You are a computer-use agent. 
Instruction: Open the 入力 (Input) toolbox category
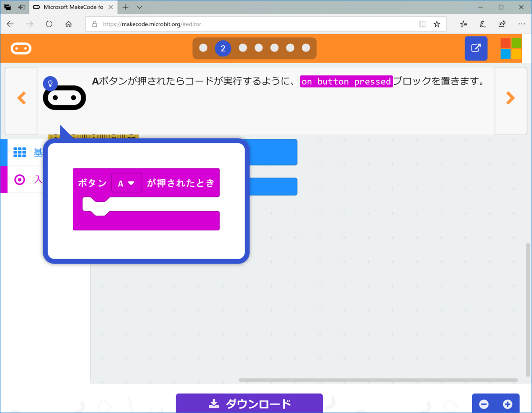[25, 180]
